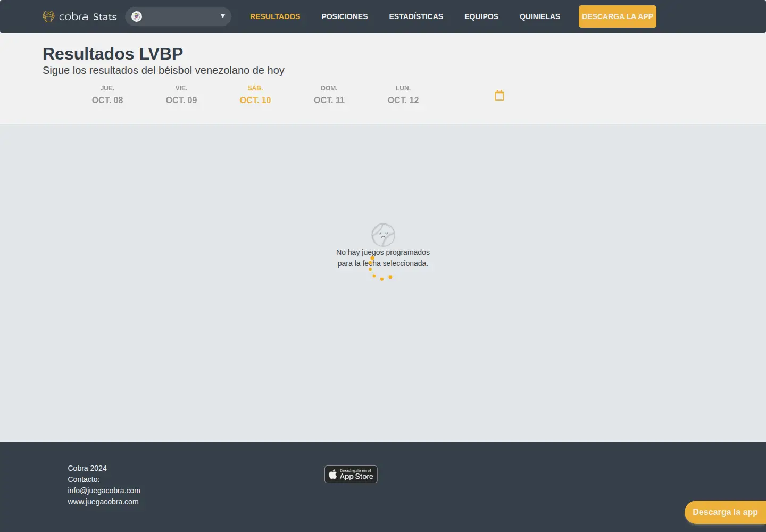766x532 pixels.
Task: Click the 'No hay juegos programados' message
Action: click(383, 257)
